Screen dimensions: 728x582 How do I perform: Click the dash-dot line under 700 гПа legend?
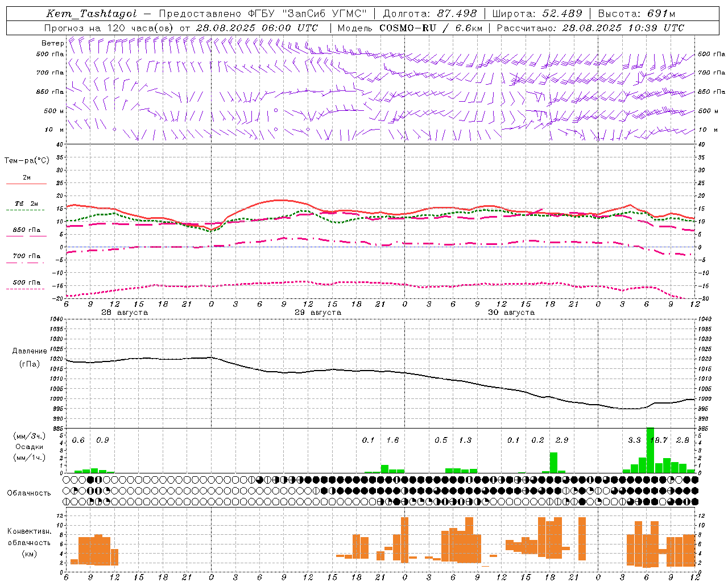coord(26,263)
